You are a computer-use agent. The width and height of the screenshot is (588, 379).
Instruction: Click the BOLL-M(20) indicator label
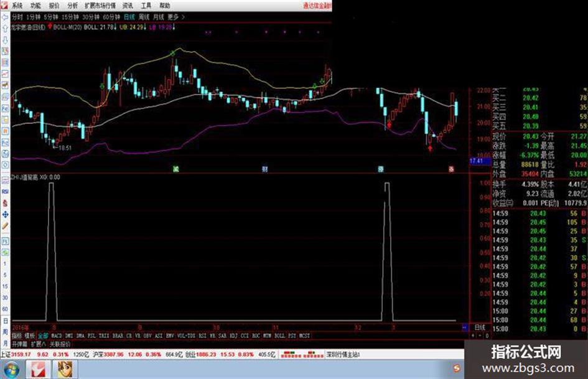(67, 27)
